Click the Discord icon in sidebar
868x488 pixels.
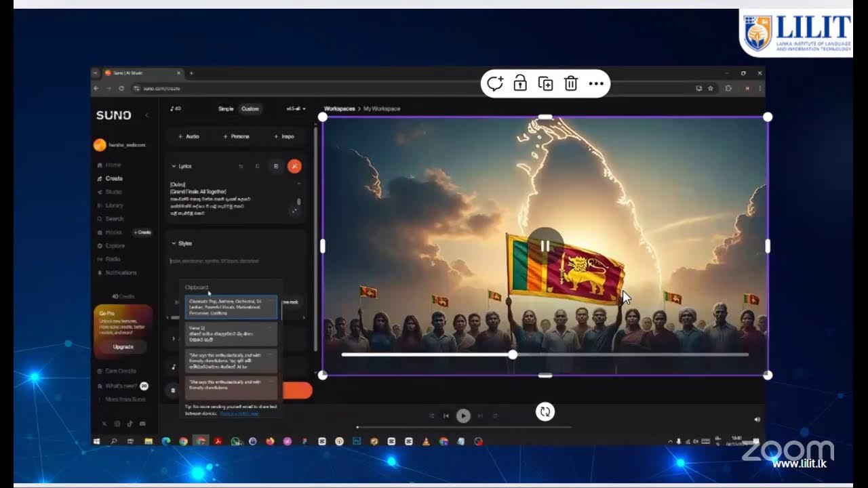[x=142, y=424]
